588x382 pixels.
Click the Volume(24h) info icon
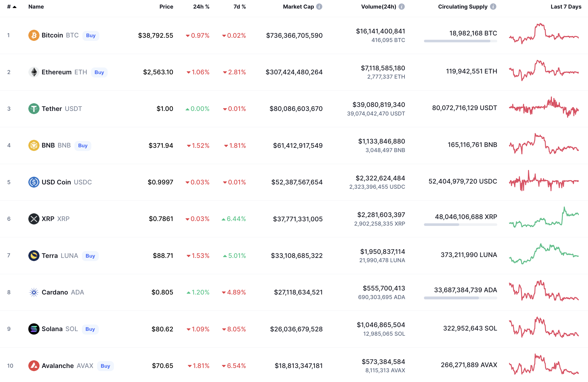coord(402,7)
